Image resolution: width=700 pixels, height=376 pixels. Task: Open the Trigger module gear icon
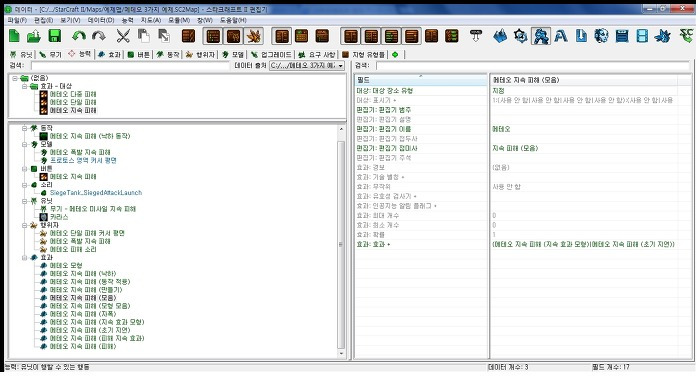[x=521, y=36]
